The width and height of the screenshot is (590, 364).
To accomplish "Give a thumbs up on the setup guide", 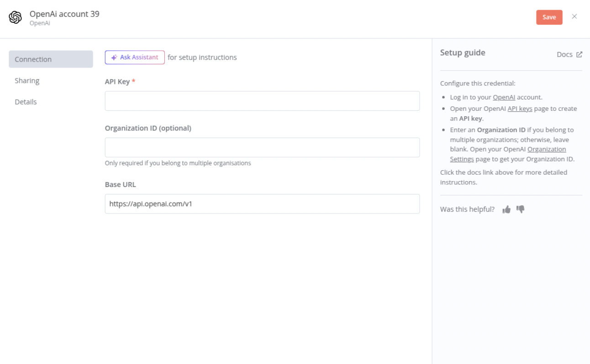I will 506,209.
